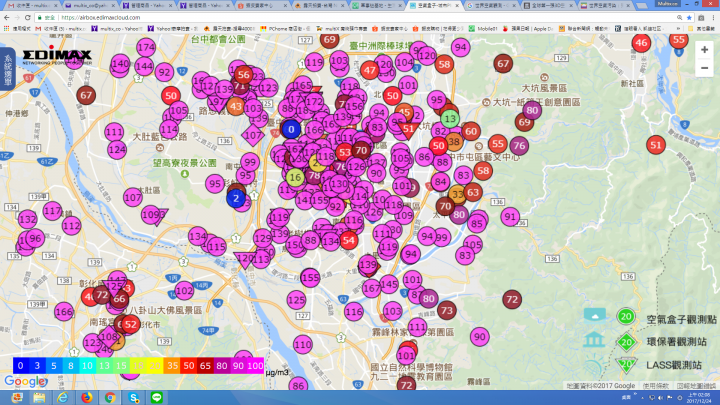Select the 174 station marker
The height and width of the screenshot is (405, 720).
[x=146, y=47]
